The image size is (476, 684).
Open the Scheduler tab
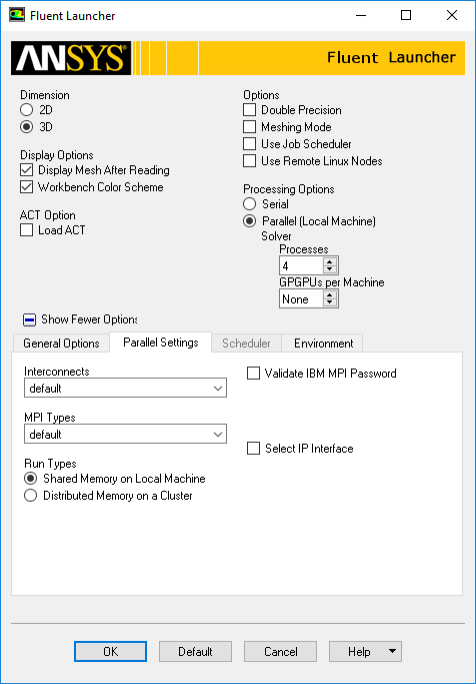(247, 343)
